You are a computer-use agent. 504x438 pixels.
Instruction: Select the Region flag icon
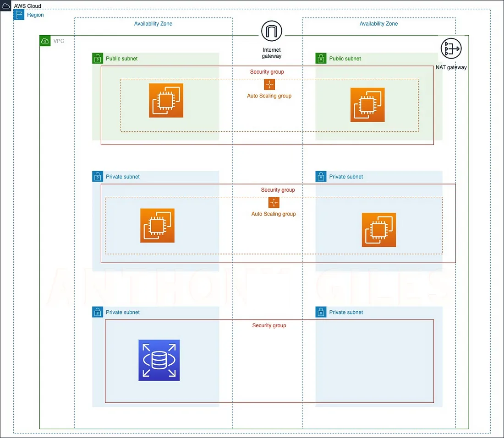point(19,15)
